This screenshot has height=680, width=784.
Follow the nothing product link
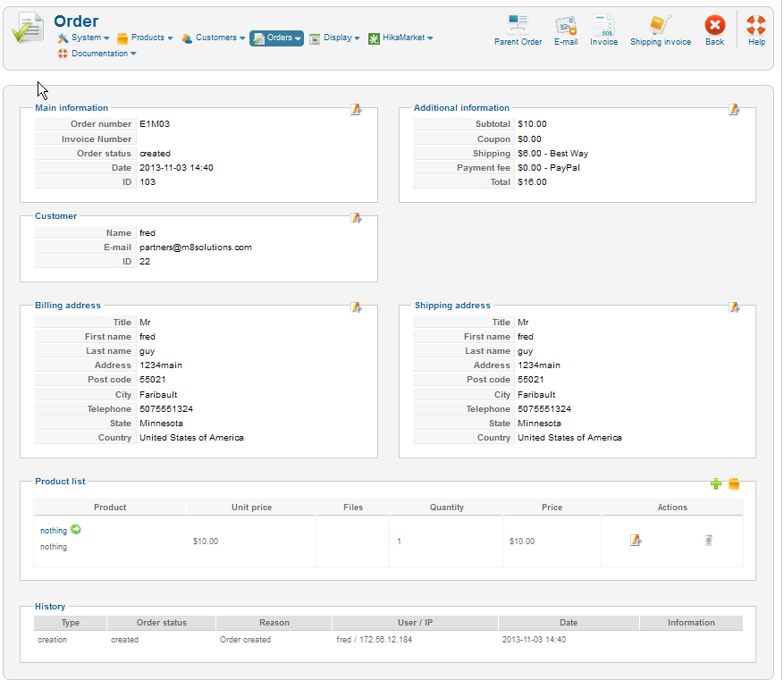pyautogui.click(x=54, y=531)
